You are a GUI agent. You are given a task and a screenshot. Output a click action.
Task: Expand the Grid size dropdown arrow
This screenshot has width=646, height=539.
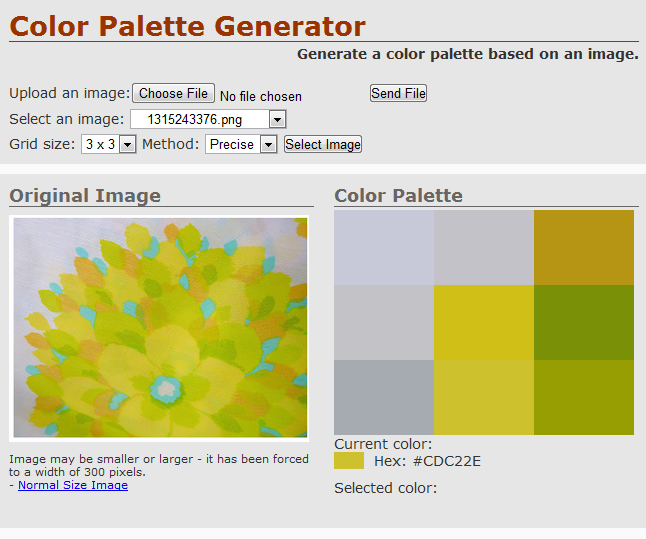pos(127,145)
